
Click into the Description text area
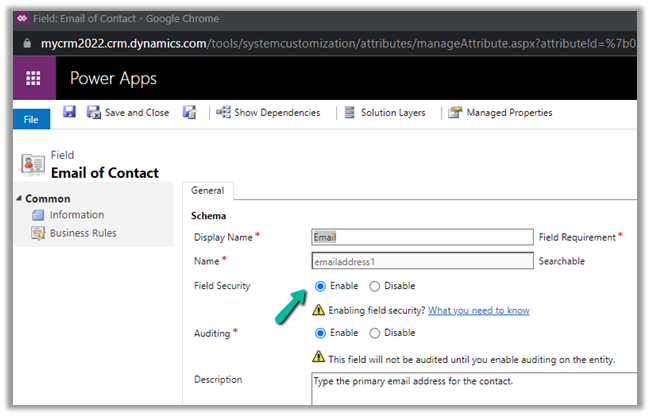click(x=470, y=388)
